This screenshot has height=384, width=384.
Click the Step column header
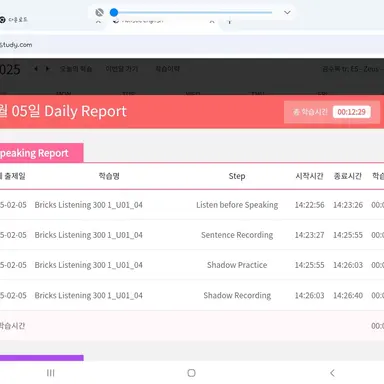pos(237,176)
